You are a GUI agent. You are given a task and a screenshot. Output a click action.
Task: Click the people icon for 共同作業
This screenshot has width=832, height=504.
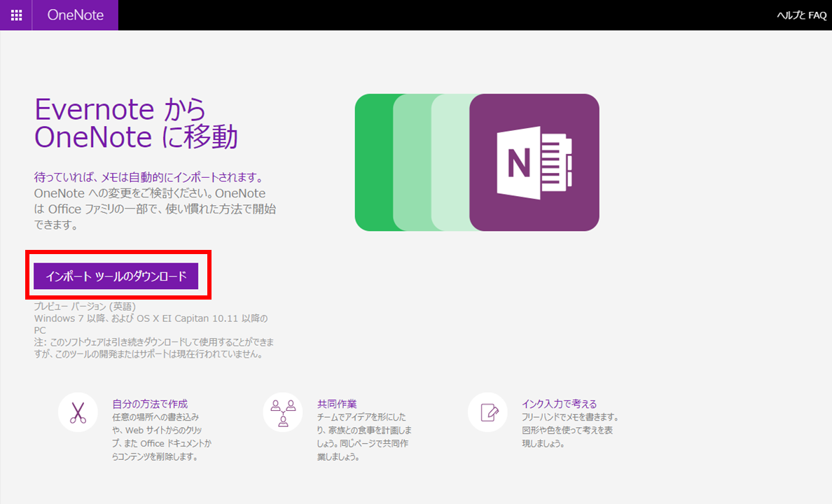click(283, 412)
